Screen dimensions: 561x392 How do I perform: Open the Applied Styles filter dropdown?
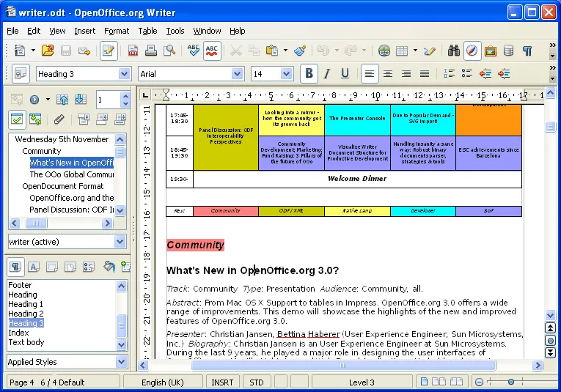coord(121,362)
